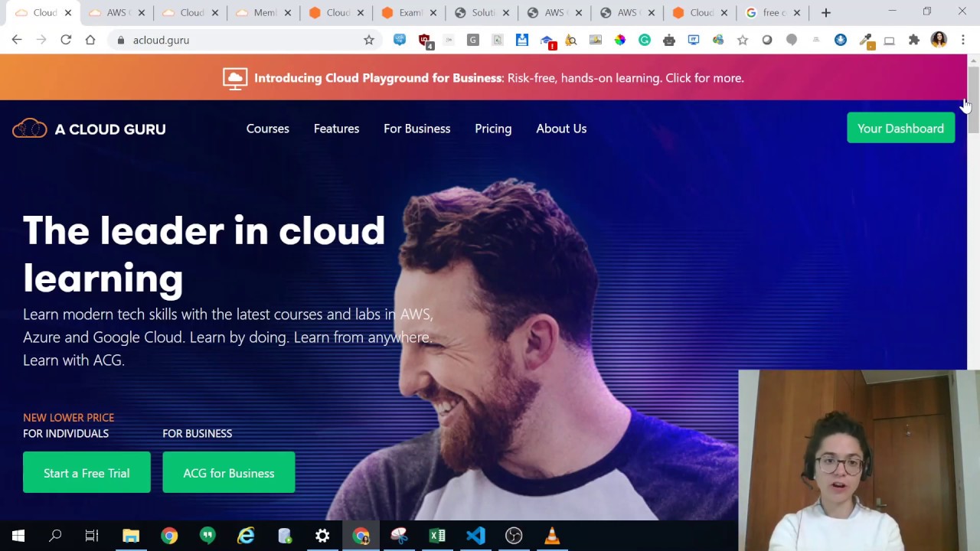Go back with the browser back arrow
The width and height of the screenshot is (980, 551).
point(17,40)
